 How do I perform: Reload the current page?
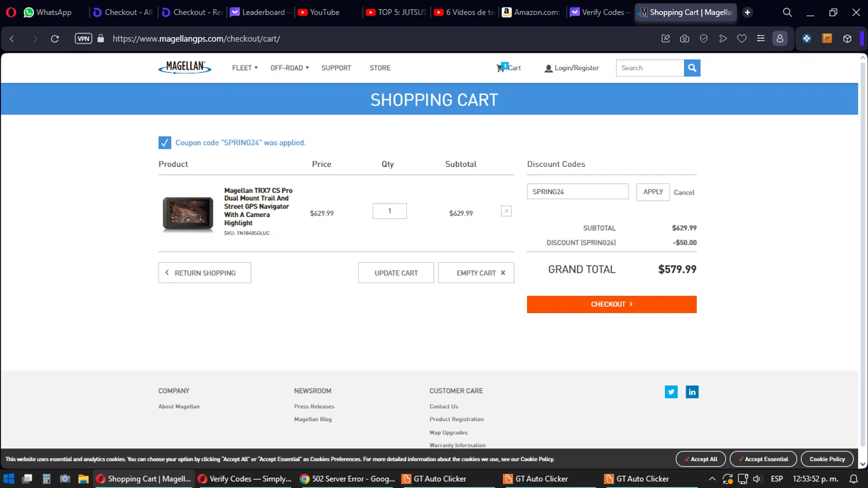[55, 39]
